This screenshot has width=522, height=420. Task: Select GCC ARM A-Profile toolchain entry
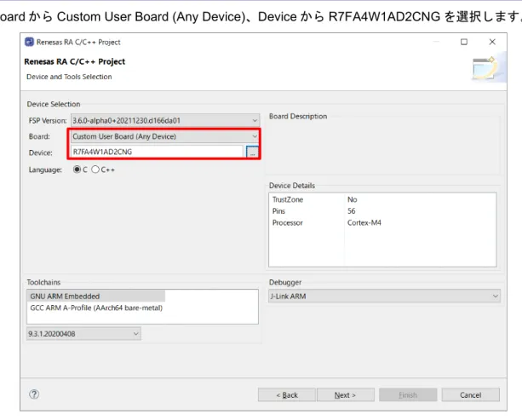coord(96,308)
